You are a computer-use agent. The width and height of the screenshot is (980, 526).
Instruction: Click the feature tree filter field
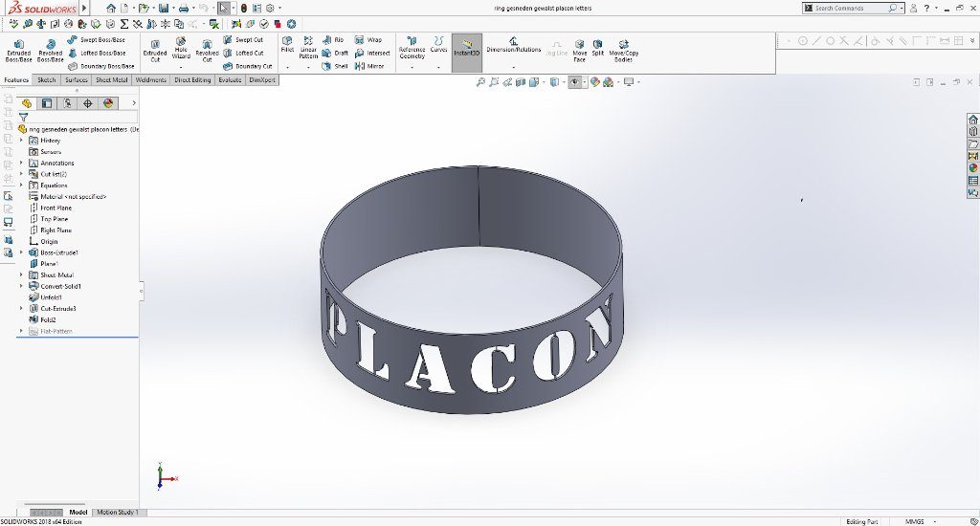(x=78, y=117)
